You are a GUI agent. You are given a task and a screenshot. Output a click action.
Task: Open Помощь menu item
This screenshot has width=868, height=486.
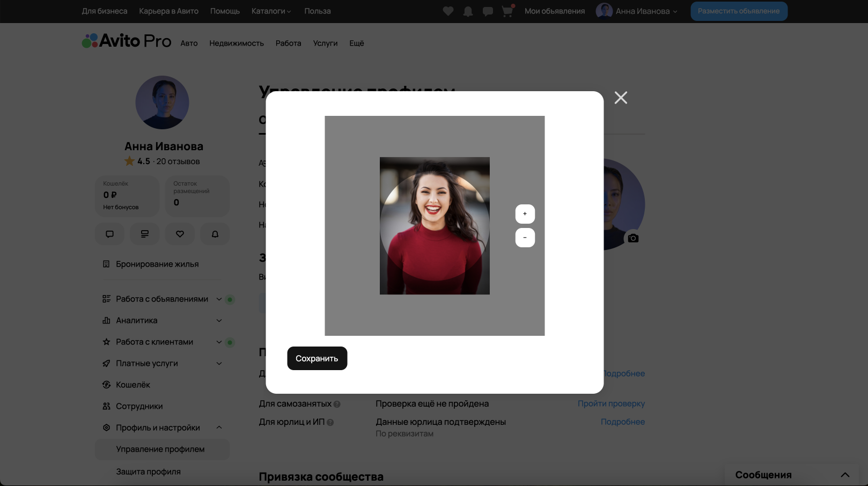pos(225,11)
